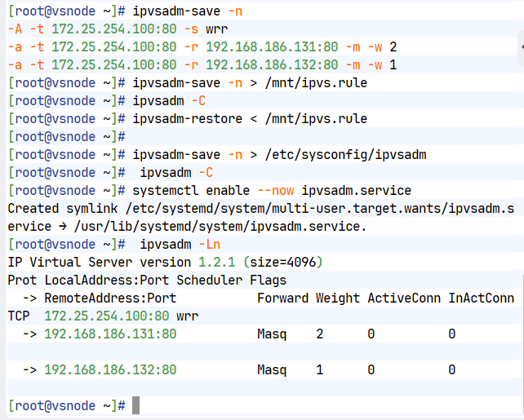Viewport: 524px width, 420px height.
Task: Place cursor at the blinking terminal prompt block
Action: pyautogui.click(x=135, y=405)
